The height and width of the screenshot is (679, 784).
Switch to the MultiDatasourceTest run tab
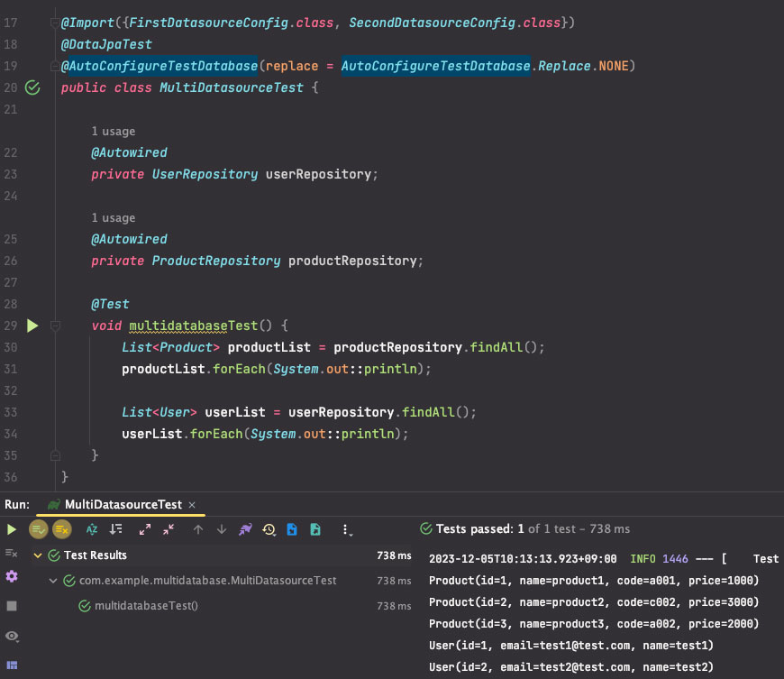pyautogui.click(x=123, y=504)
